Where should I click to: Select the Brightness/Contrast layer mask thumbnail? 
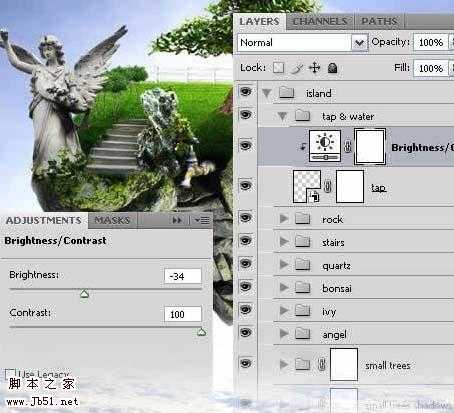pos(370,146)
